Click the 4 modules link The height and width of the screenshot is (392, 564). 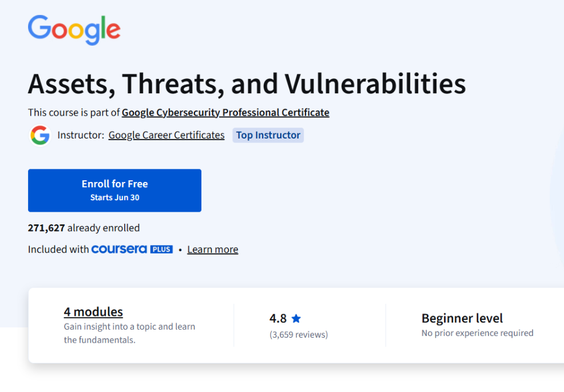[93, 312]
